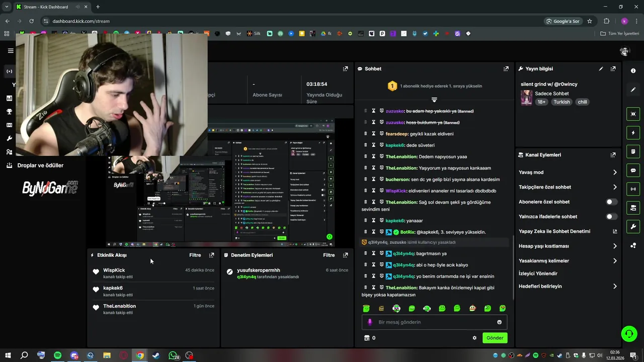Bookmark this page with star icon
644x362 pixels.
590,21
